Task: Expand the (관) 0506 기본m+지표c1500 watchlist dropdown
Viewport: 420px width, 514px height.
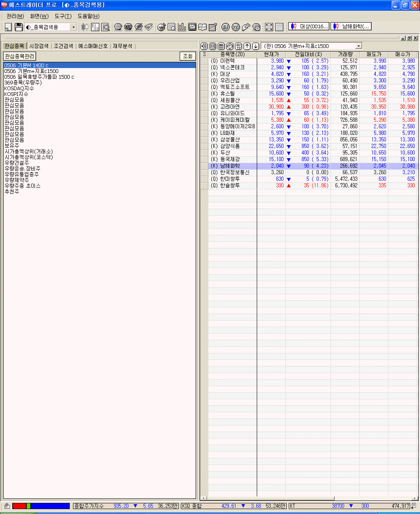Action: (x=359, y=46)
